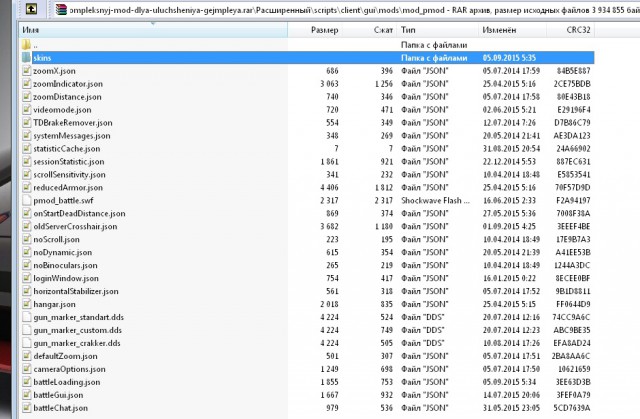Select the oldServerCrosshair.json file name
The height and width of the screenshot is (419, 640).
[75, 227]
